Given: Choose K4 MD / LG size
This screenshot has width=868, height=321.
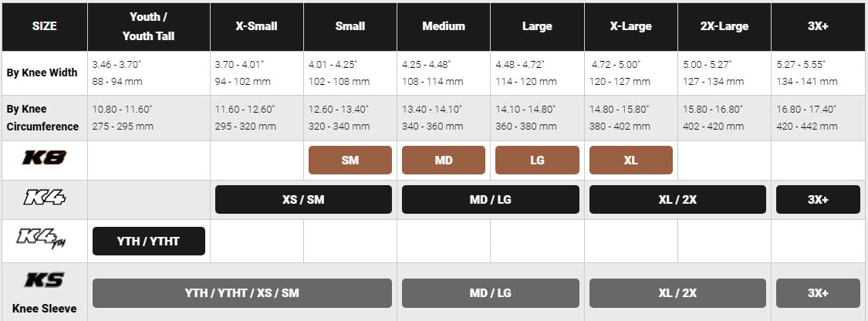Looking at the screenshot, I should click(x=491, y=199).
